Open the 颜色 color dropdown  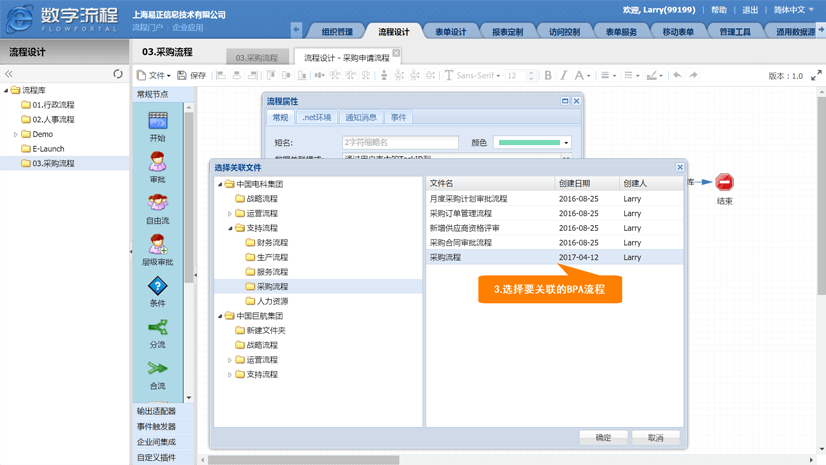point(565,143)
